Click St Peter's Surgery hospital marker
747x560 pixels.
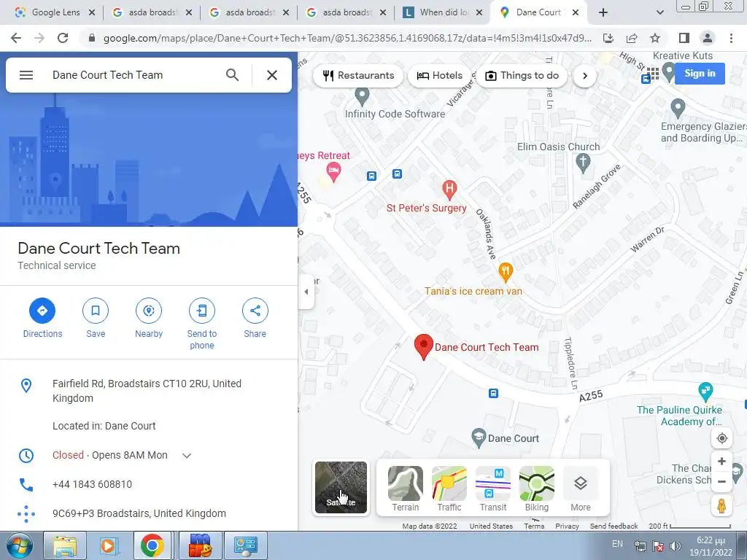[449, 190]
